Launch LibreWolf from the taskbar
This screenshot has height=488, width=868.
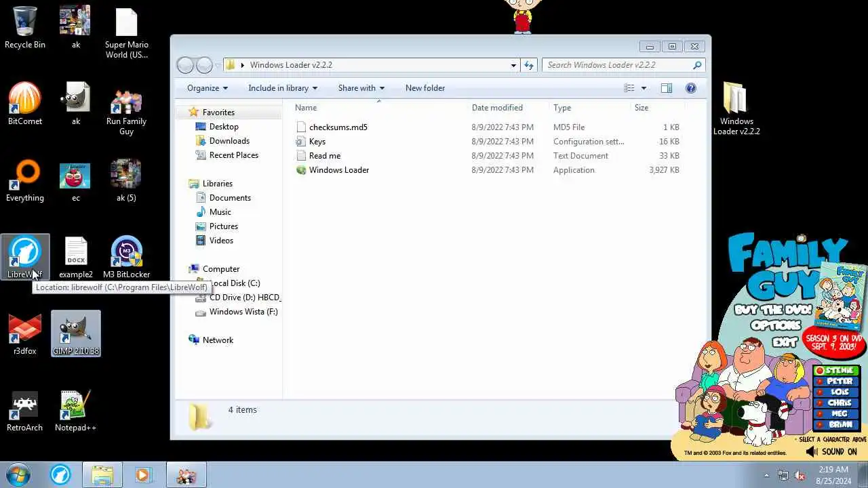(x=60, y=475)
